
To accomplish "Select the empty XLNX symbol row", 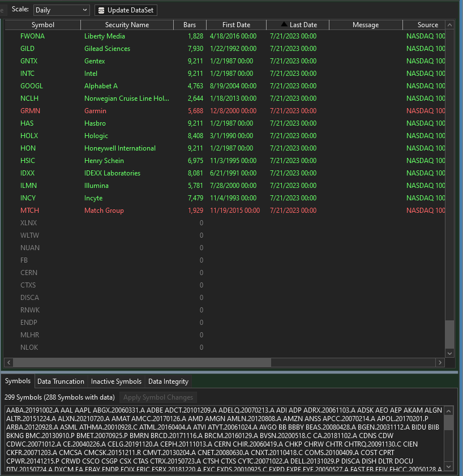I will [113, 223].
